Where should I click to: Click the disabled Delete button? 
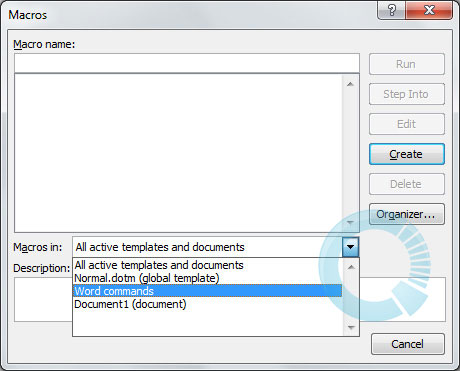pos(407,184)
